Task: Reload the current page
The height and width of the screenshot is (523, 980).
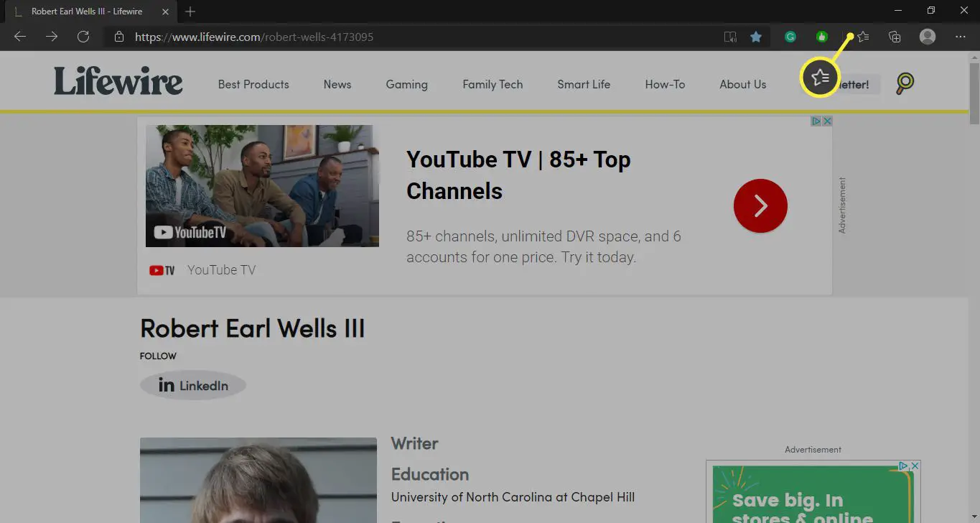Action: pyautogui.click(x=83, y=37)
